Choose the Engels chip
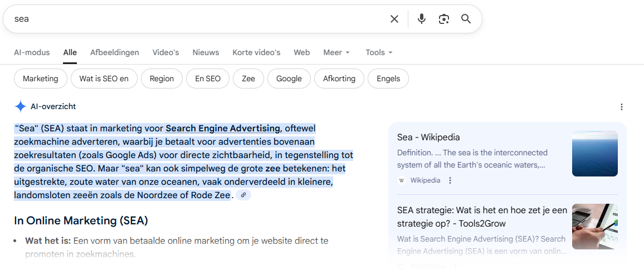 point(388,78)
